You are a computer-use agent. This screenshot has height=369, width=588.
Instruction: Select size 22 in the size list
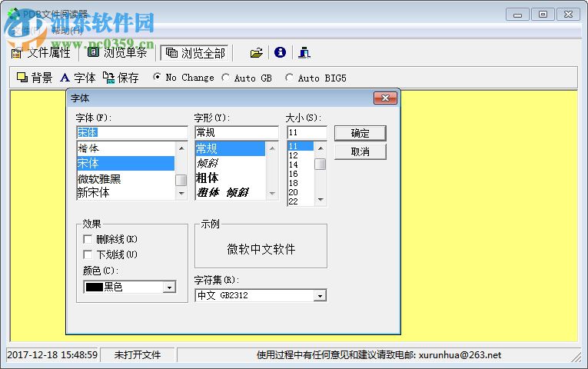point(301,201)
